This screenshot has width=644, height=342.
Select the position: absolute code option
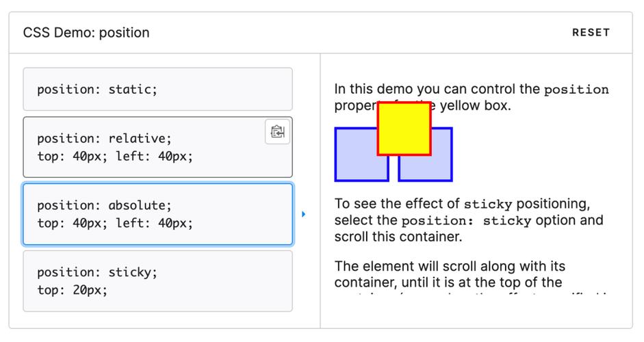(x=157, y=214)
